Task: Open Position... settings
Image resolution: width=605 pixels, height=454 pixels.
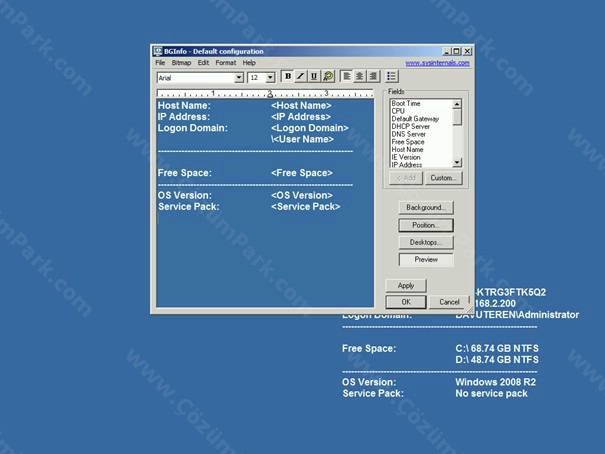Action: 426,225
